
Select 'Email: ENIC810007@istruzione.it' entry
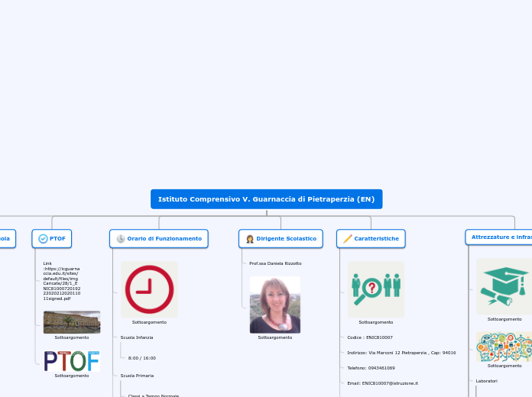click(382, 383)
